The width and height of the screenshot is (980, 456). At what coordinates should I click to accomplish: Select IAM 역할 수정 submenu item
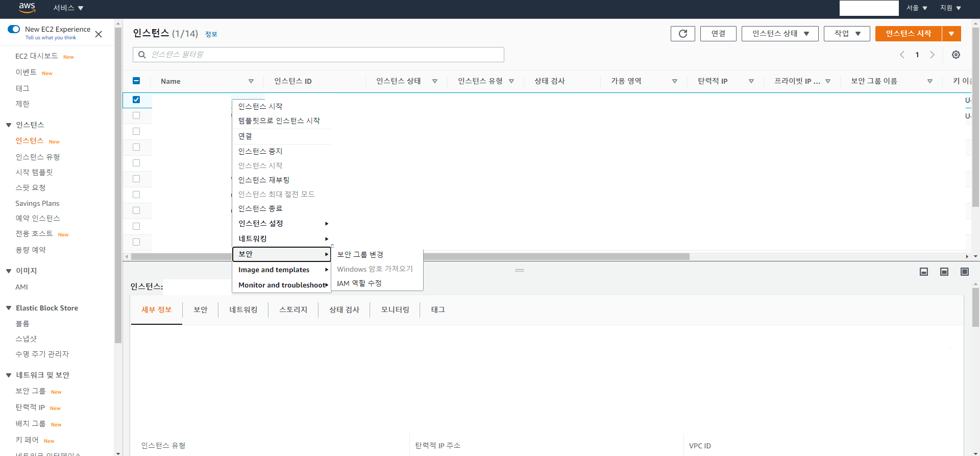359,283
